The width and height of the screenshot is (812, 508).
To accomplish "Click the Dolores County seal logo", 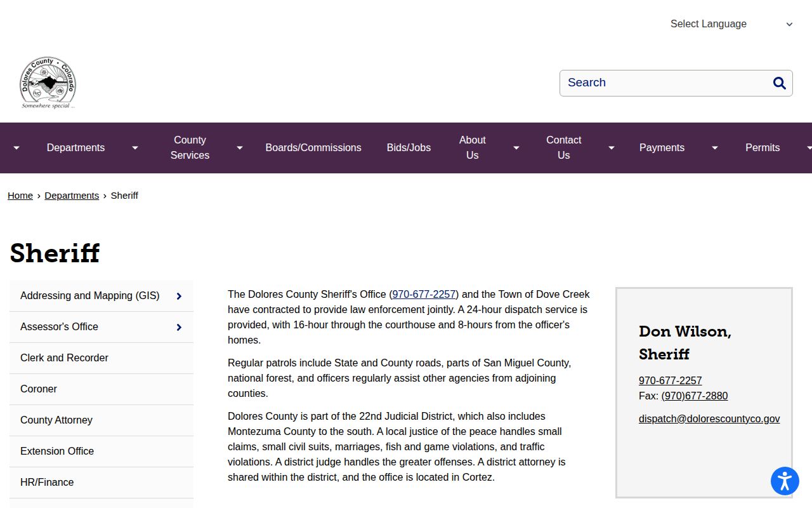I will pos(48,83).
